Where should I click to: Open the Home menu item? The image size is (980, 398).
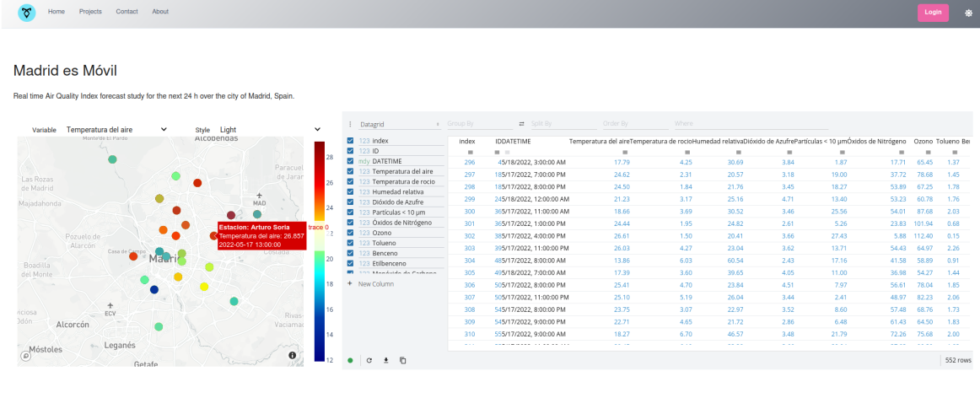(x=57, y=11)
